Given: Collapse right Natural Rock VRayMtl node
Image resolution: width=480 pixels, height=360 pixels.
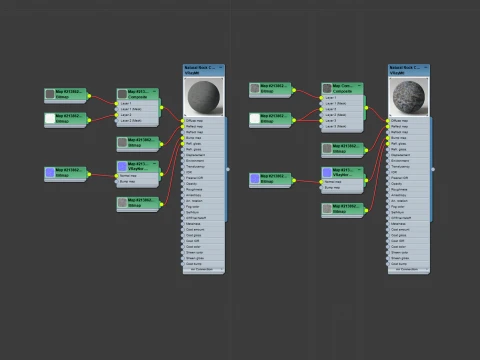Looking at the screenshot, I should click(x=426, y=67).
